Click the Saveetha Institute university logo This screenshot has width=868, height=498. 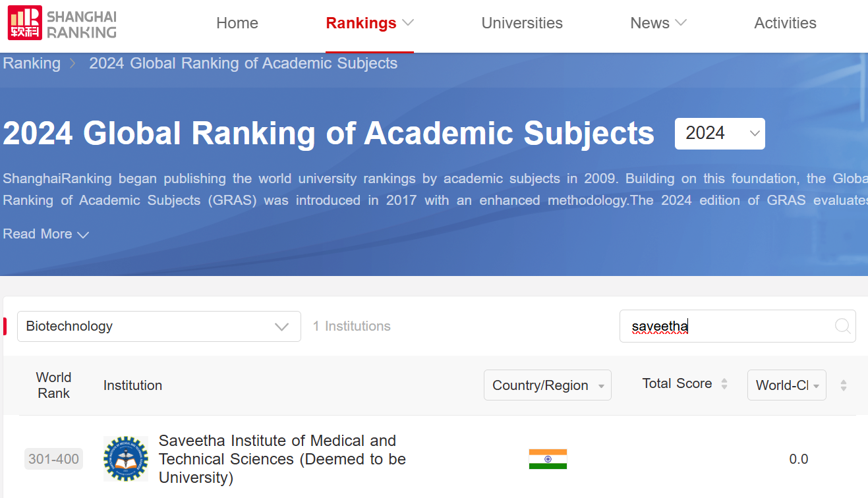pos(126,458)
